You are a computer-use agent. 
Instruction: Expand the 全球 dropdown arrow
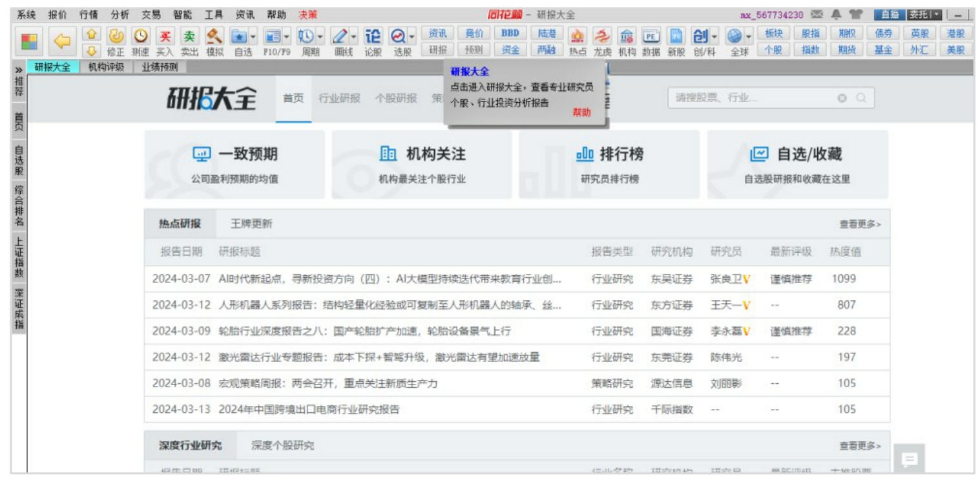click(x=749, y=36)
